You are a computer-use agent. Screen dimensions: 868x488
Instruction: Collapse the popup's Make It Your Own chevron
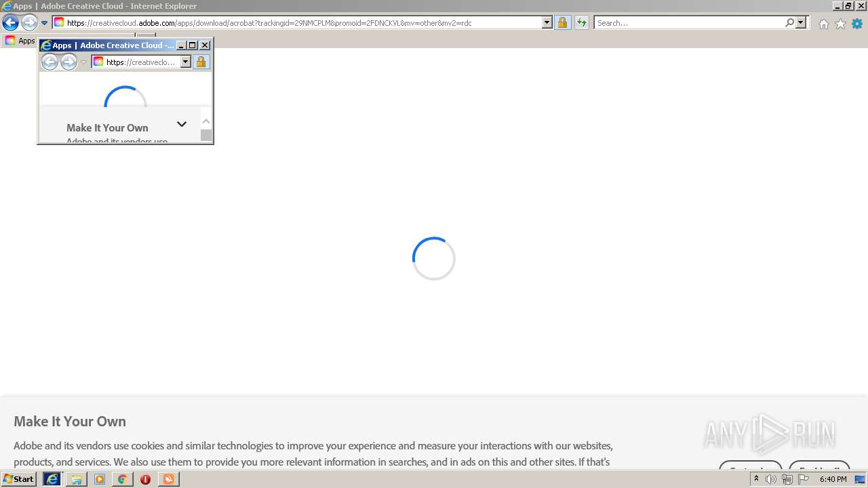[182, 124]
